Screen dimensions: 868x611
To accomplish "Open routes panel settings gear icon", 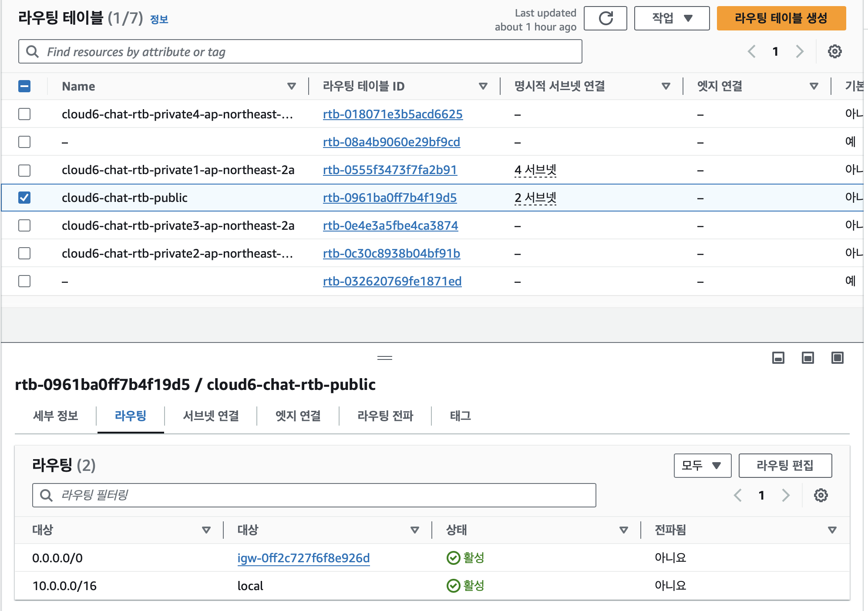I will (x=821, y=495).
